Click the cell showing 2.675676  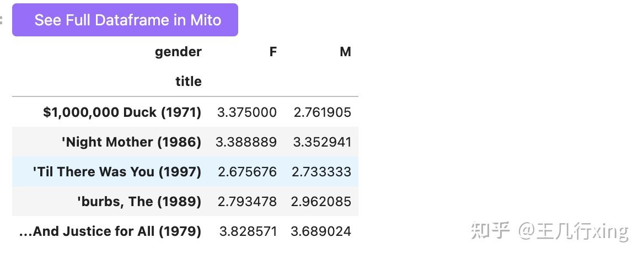(247, 172)
